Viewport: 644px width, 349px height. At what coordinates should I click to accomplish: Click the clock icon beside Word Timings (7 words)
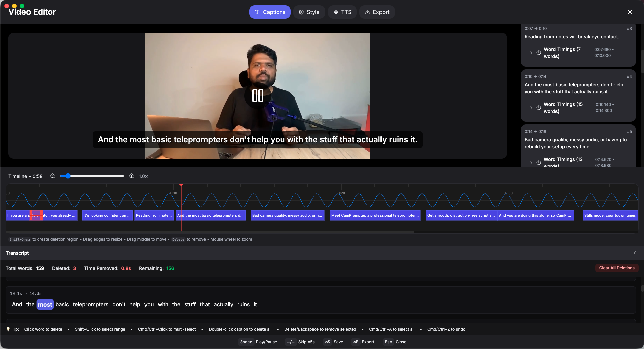pos(538,53)
